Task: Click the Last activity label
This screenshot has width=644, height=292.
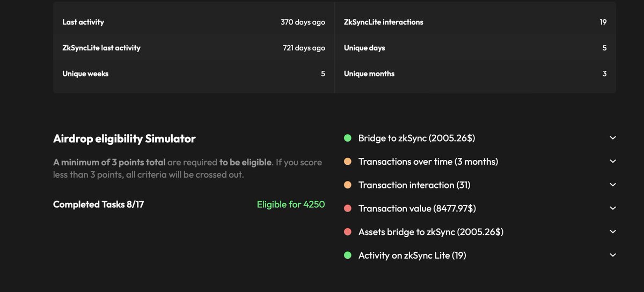Action: 83,23
